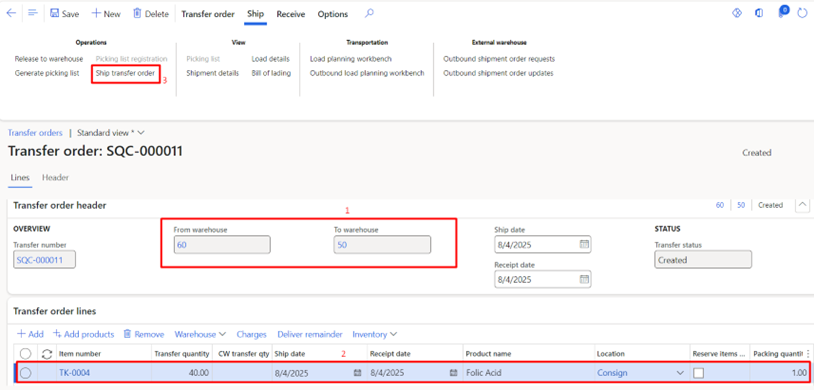The image size is (814, 390).
Task: Expand the Warehouse dropdown in lines toolbar
Action: 200,334
